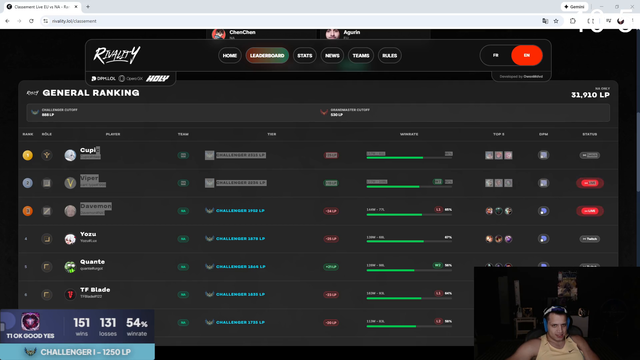This screenshot has height=360, width=640.
Task: Click the 31,910 LP total
Action: pyautogui.click(x=590, y=95)
